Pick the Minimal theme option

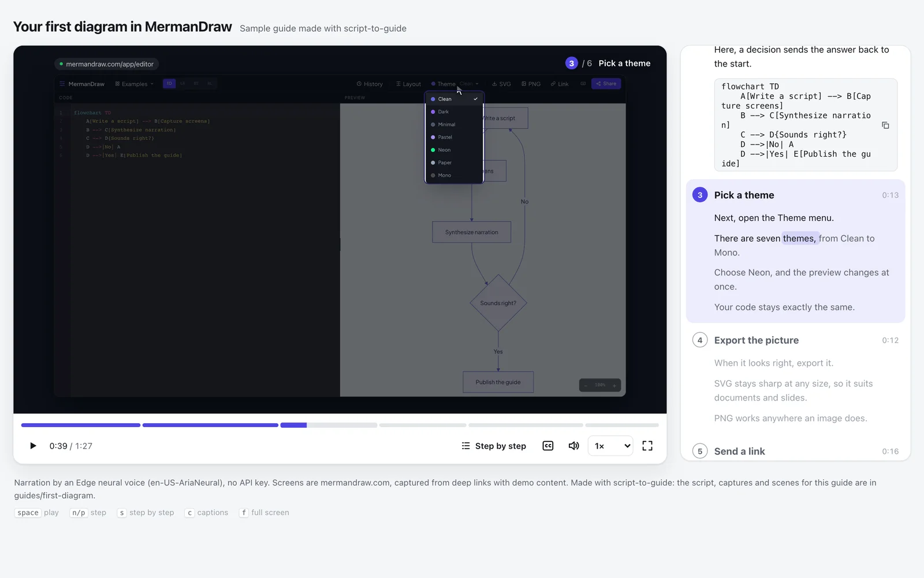454,124
